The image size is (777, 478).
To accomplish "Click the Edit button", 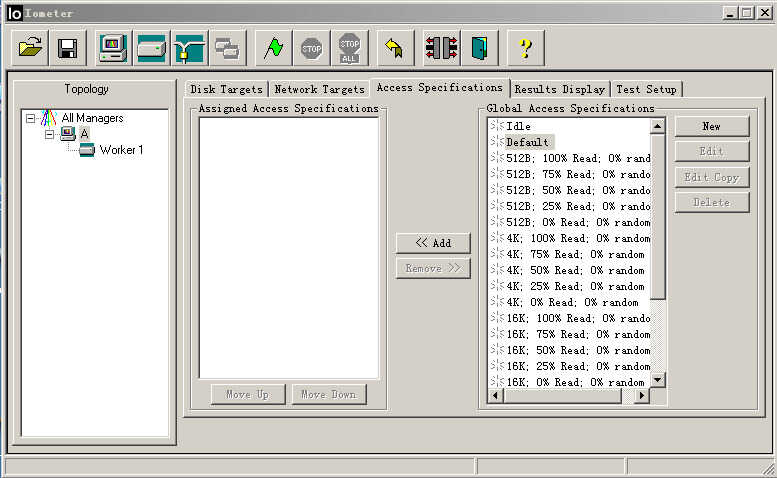I will 712,152.
